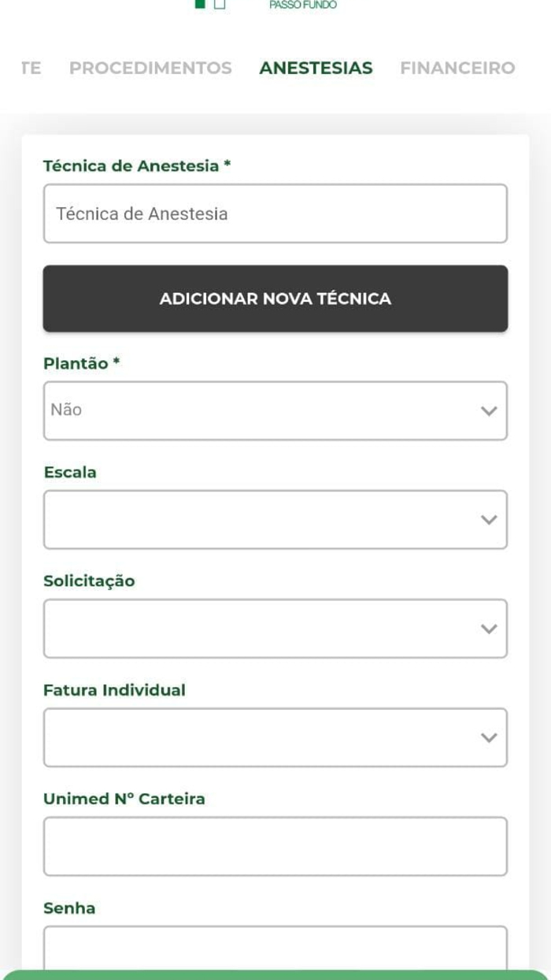Select the Anestesias tab
Image resolution: width=551 pixels, height=980 pixels.
click(316, 68)
